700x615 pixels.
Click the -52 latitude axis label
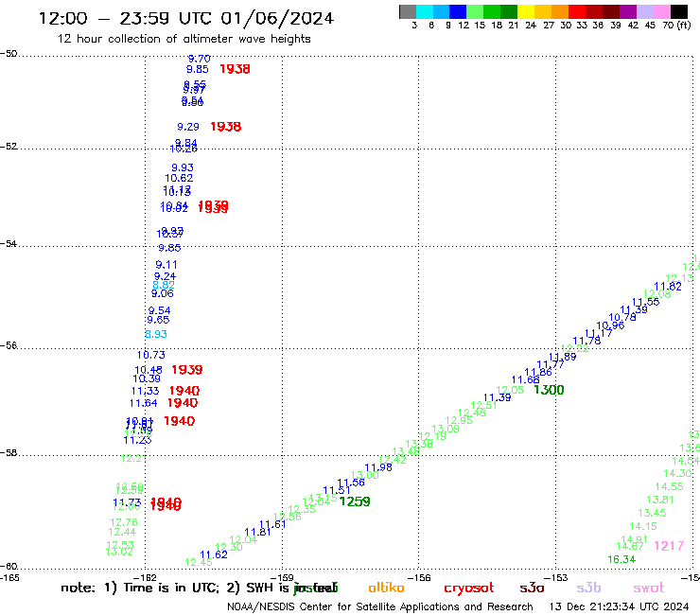9,147
